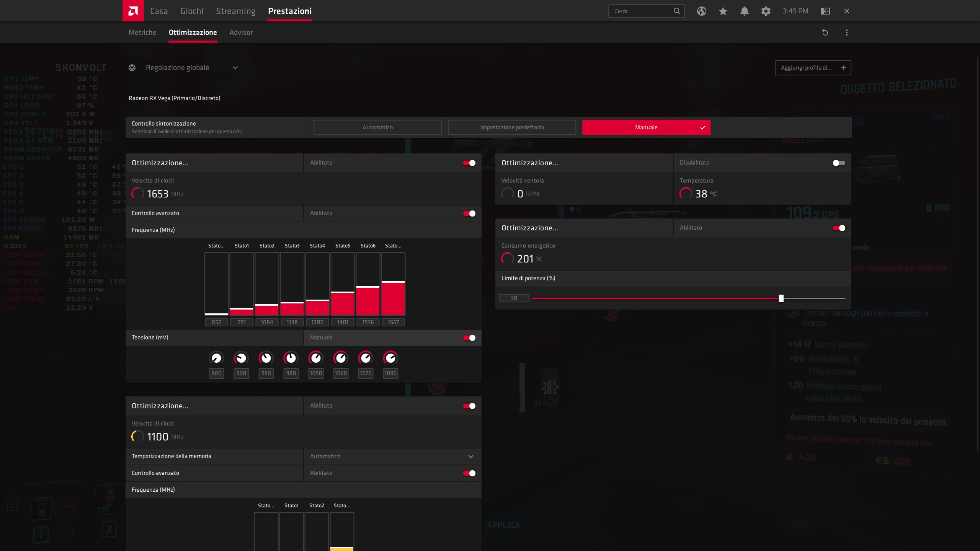The width and height of the screenshot is (980, 551).
Task: Click the power limit 30 value field
Action: pos(514,298)
